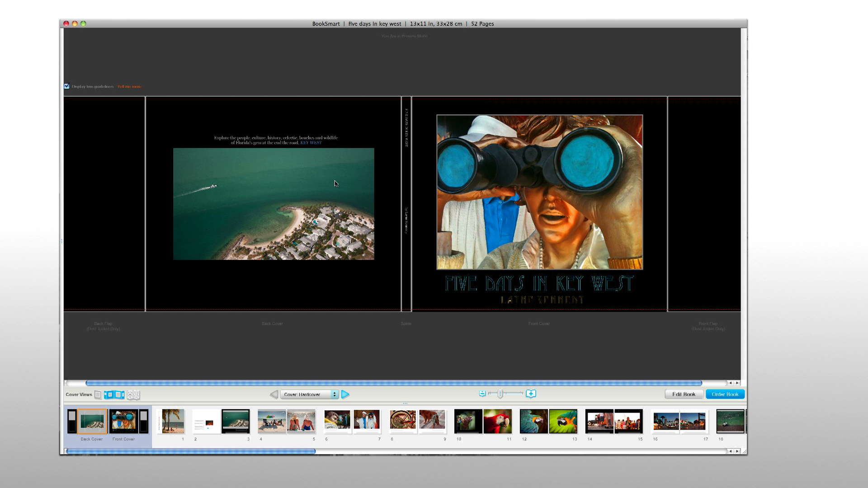Click the right scroll arrow of preview scrollbar

[x=737, y=383]
